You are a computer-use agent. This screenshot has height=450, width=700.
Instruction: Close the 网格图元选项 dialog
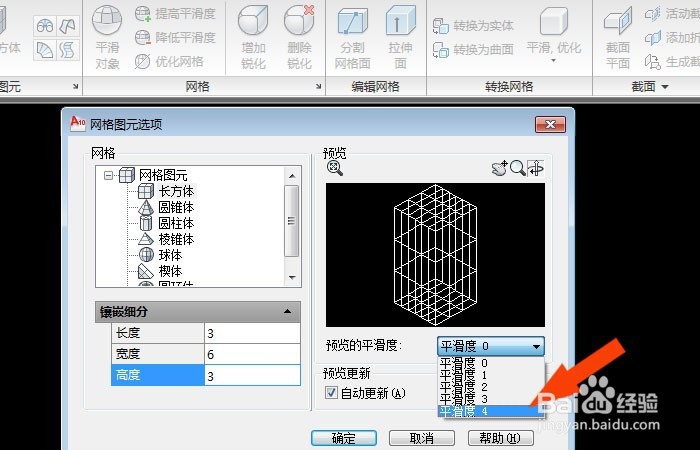tap(550, 125)
